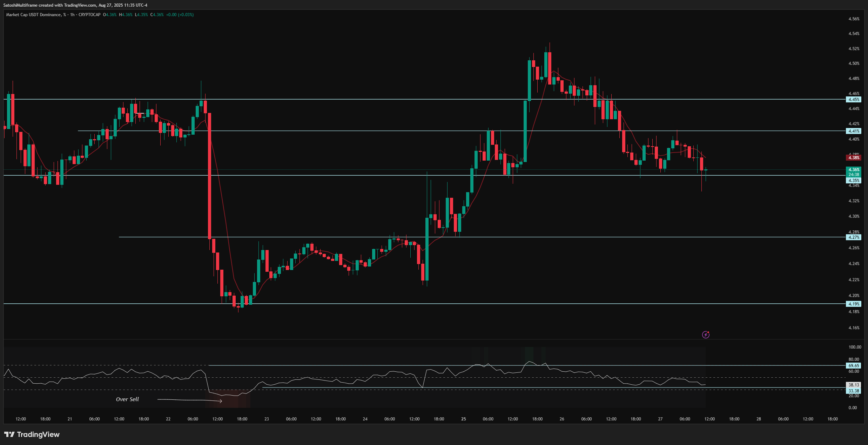Click the date 25 on time axis
The height and width of the screenshot is (445, 868).
click(x=464, y=419)
